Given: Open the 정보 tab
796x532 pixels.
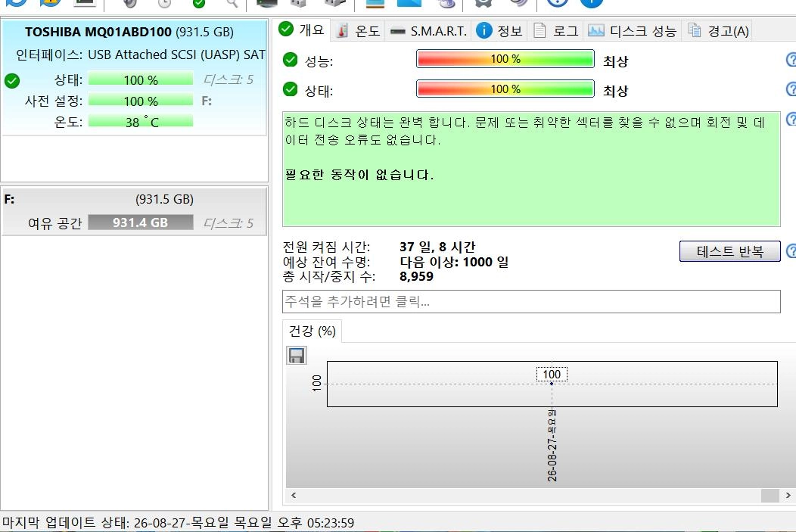Looking at the screenshot, I should [499, 31].
